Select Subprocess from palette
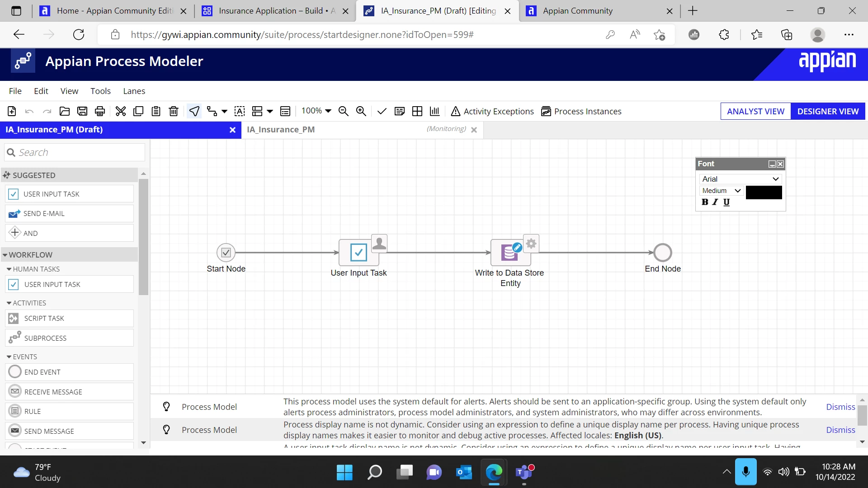 coord(70,338)
